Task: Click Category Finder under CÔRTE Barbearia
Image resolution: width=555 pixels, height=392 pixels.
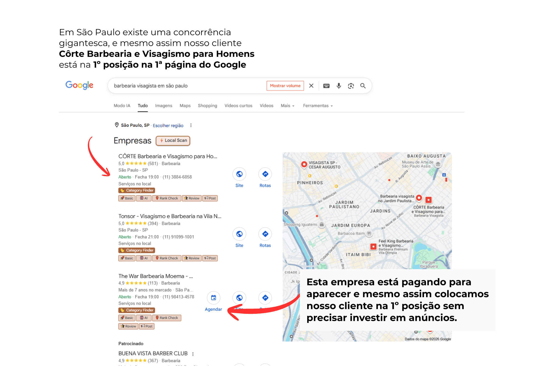Action: tap(137, 190)
